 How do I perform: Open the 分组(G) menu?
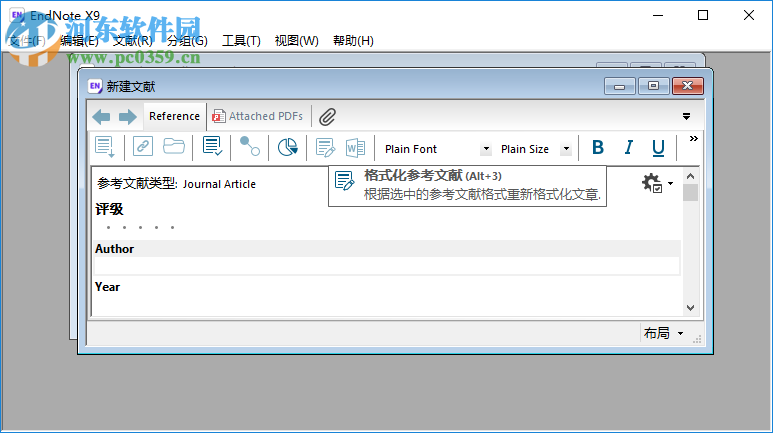187,40
